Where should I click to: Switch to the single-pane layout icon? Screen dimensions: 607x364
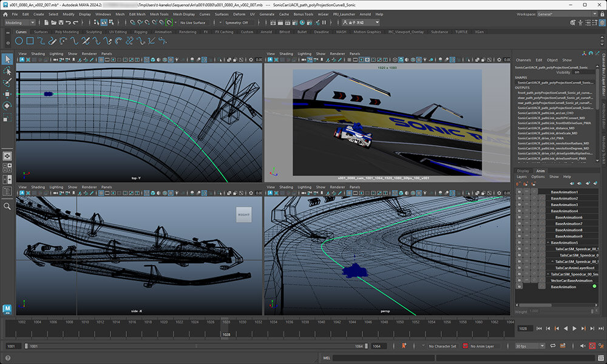pos(7,156)
